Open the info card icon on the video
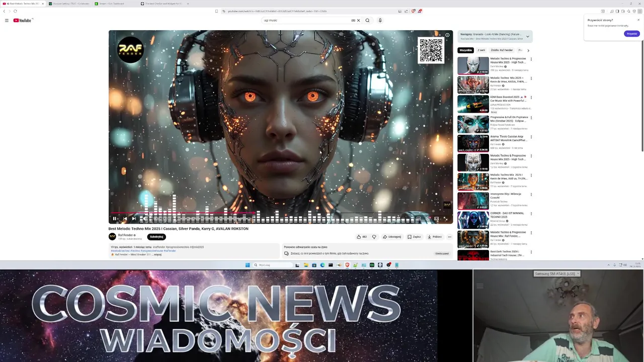This screenshot has height=362, width=644. point(447,35)
